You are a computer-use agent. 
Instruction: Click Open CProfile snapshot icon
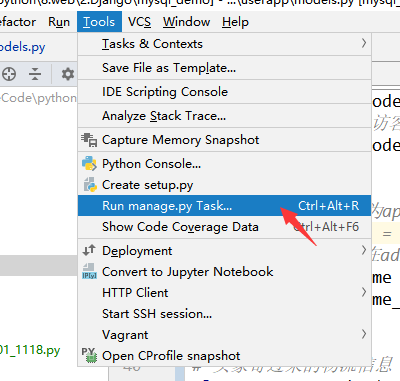pos(89,355)
